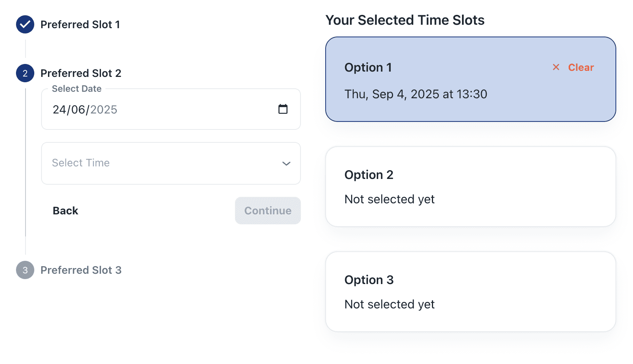Click the Thu, Sep 4, 2025 at 13:30 text

coord(416,94)
